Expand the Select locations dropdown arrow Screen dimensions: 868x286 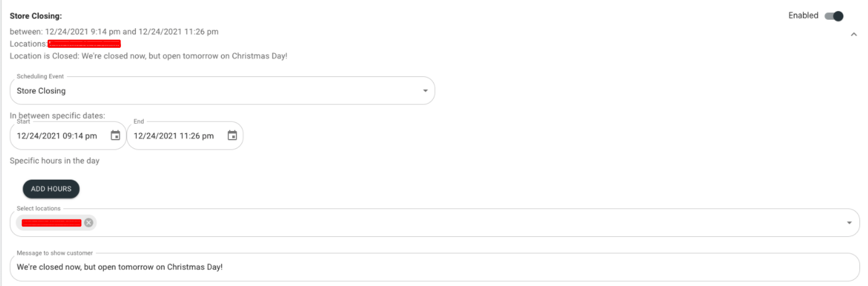coord(850,223)
